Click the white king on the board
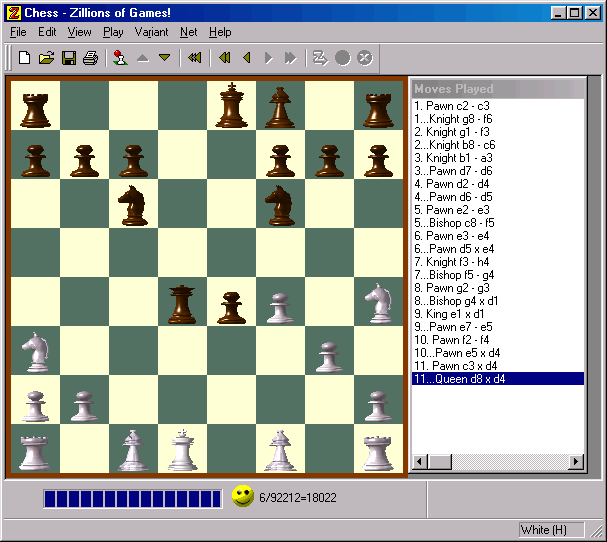The height and width of the screenshot is (542, 607). pos(182,451)
